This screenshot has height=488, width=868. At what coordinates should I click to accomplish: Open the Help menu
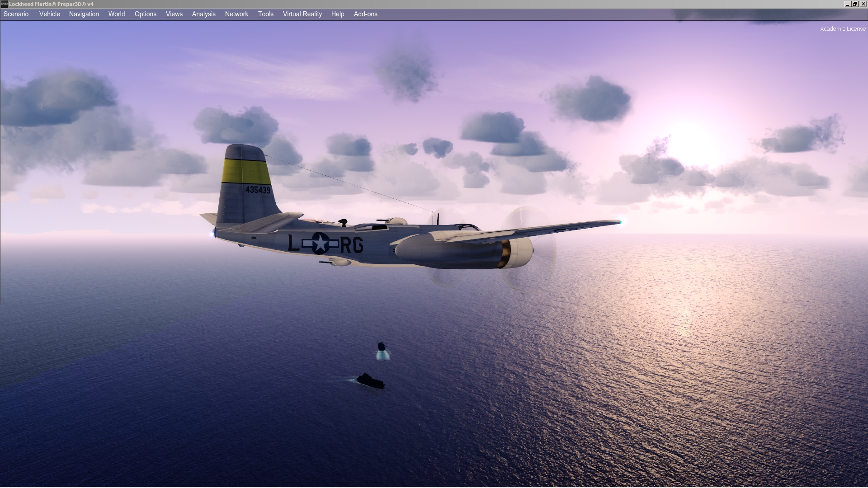point(337,14)
